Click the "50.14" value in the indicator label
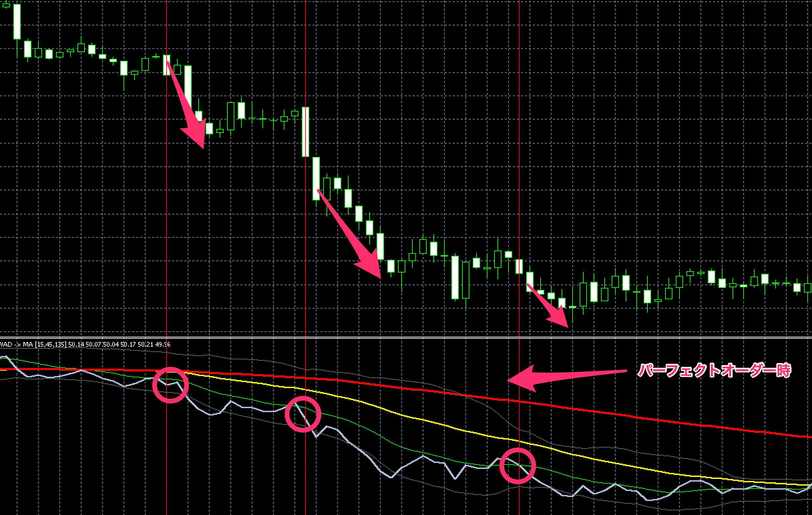The image size is (812, 515). pos(76,344)
